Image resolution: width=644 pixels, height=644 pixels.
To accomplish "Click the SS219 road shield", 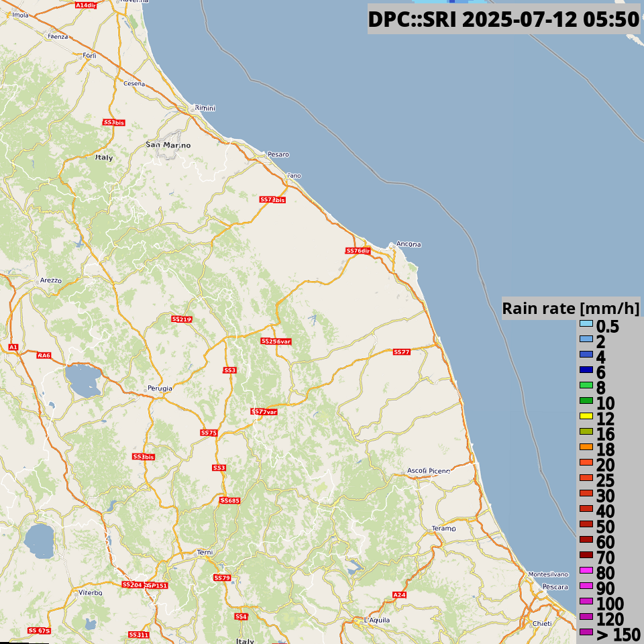I will [182, 319].
